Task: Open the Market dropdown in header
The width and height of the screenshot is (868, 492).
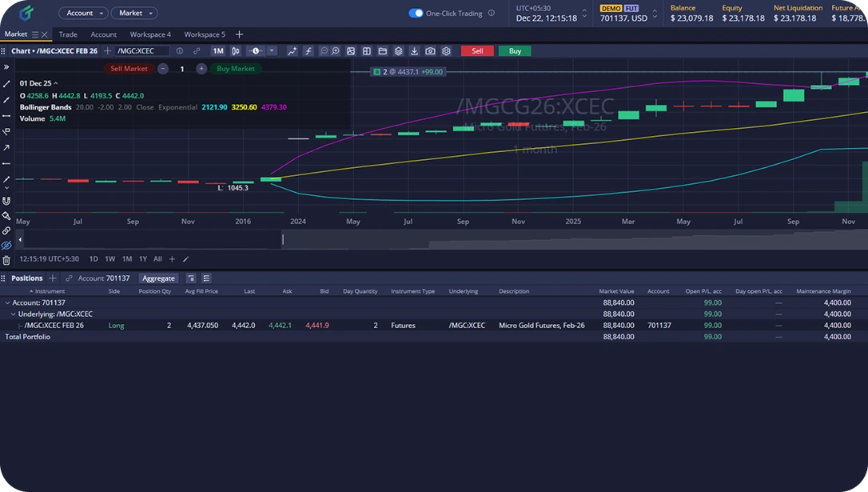Action: pyautogui.click(x=133, y=13)
